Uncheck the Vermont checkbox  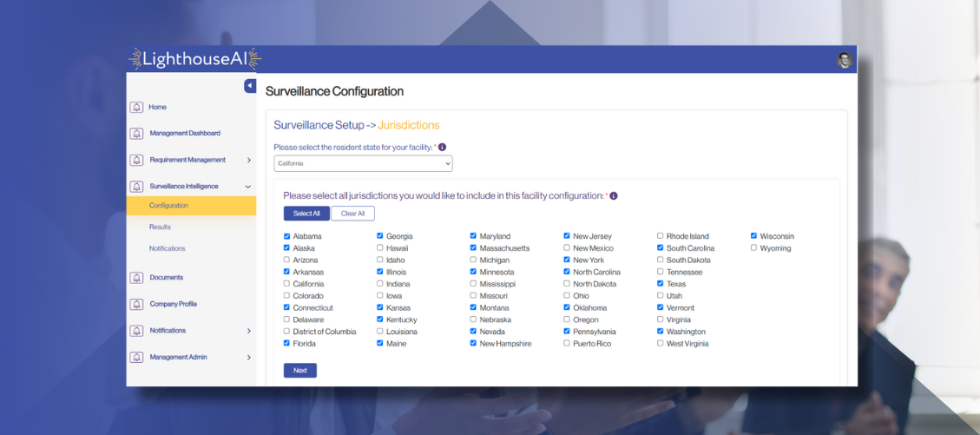[x=660, y=307]
